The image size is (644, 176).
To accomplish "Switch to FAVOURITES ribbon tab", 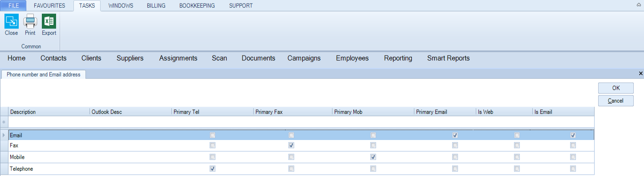I will click(x=49, y=6).
